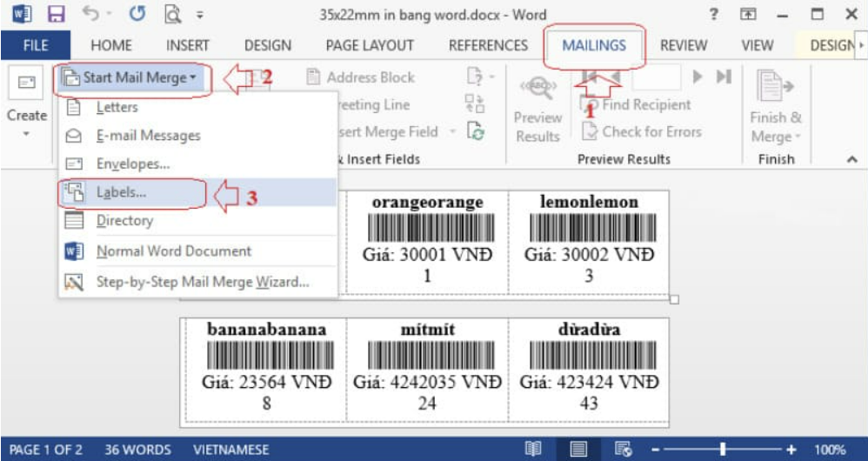
Task: Go to the next record arrow
Action: 698,77
